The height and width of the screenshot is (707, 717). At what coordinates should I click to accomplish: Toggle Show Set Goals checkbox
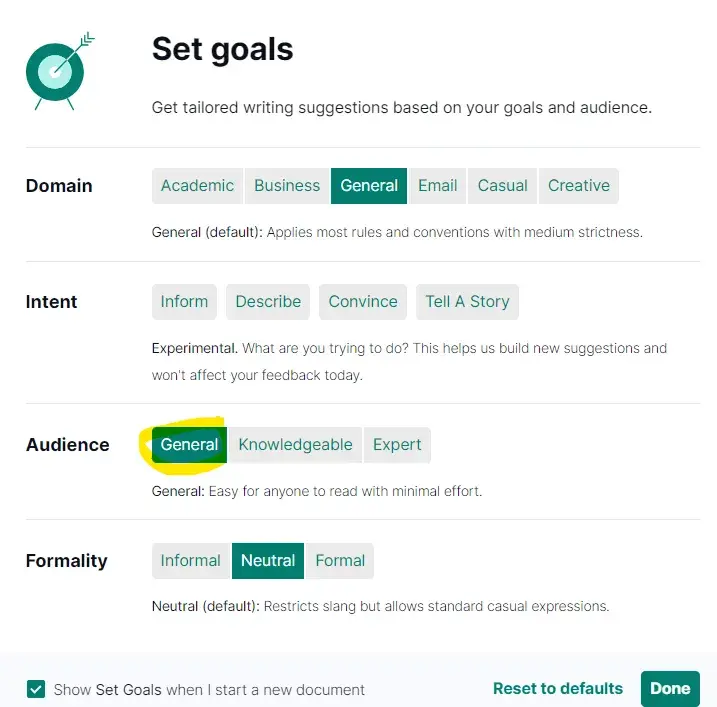coord(36,689)
